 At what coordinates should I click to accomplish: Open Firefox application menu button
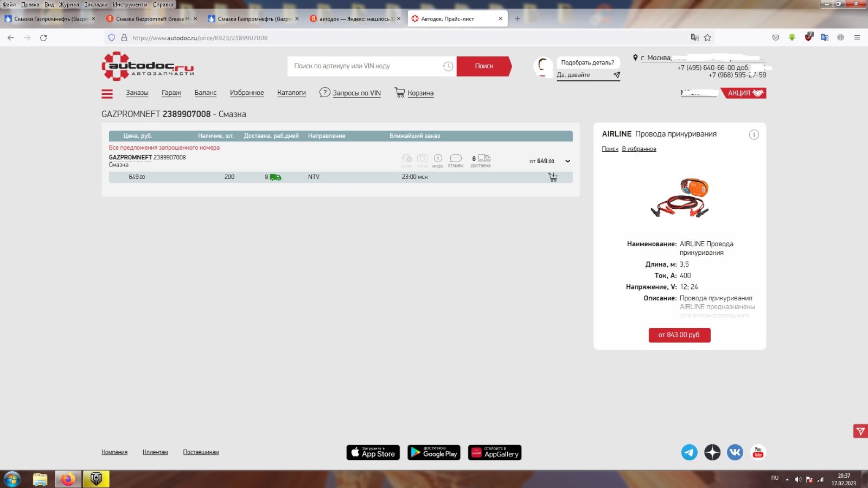857,37
